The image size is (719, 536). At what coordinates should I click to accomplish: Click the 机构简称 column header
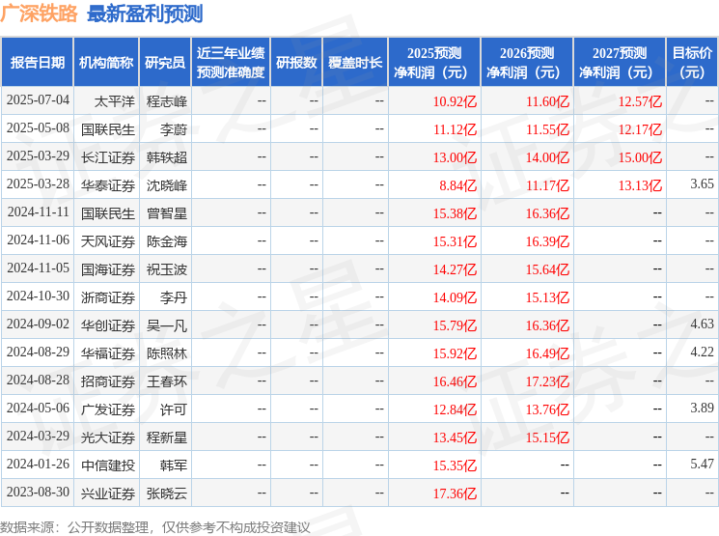tap(106, 62)
